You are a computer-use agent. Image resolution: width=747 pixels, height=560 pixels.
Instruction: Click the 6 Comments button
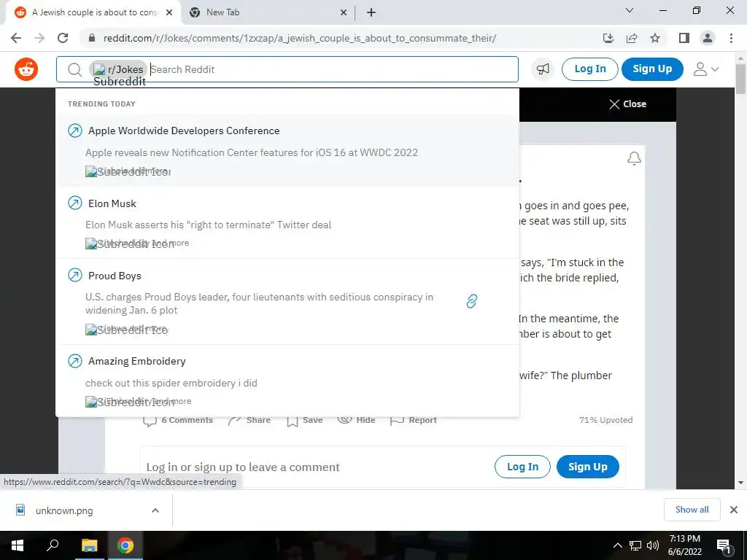pyautogui.click(x=178, y=420)
